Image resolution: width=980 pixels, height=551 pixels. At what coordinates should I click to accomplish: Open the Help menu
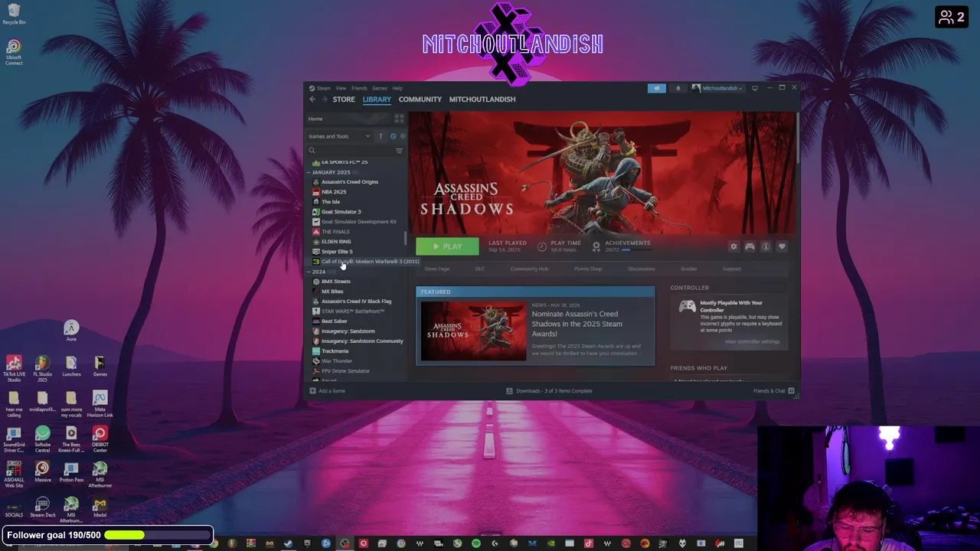click(397, 88)
